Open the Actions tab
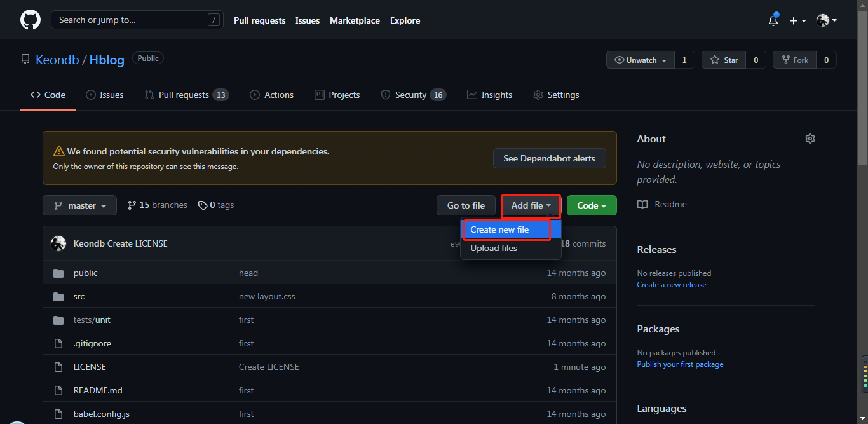This screenshot has width=868, height=424. coord(272,95)
